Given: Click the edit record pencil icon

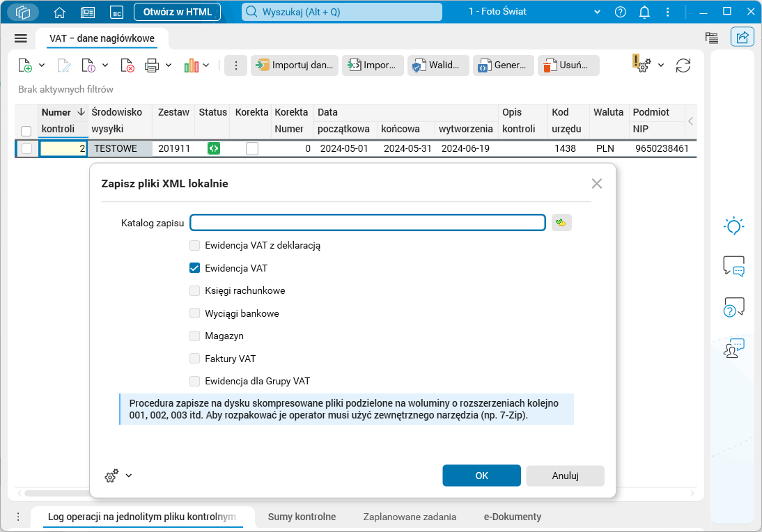Looking at the screenshot, I should [63, 65].
